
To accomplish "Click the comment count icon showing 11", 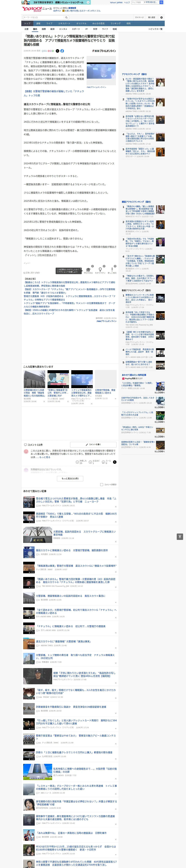I will click(44, 51).
